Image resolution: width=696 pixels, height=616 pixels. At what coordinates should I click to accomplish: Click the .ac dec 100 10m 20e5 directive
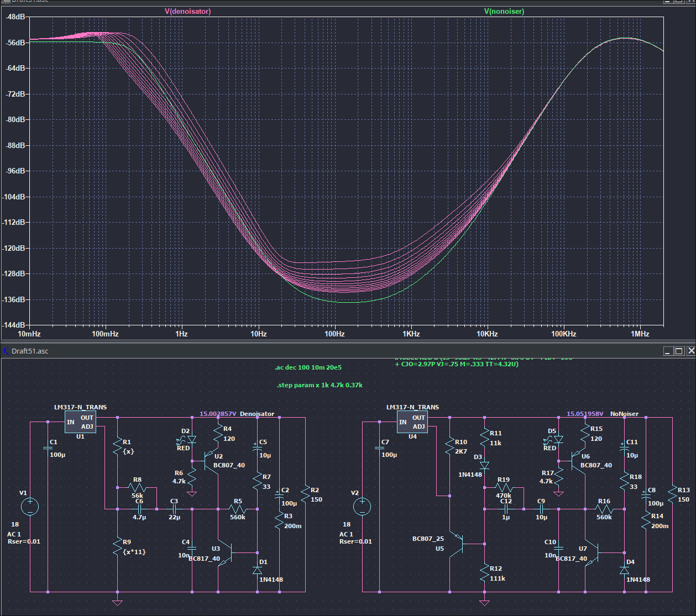pos(308,367)
